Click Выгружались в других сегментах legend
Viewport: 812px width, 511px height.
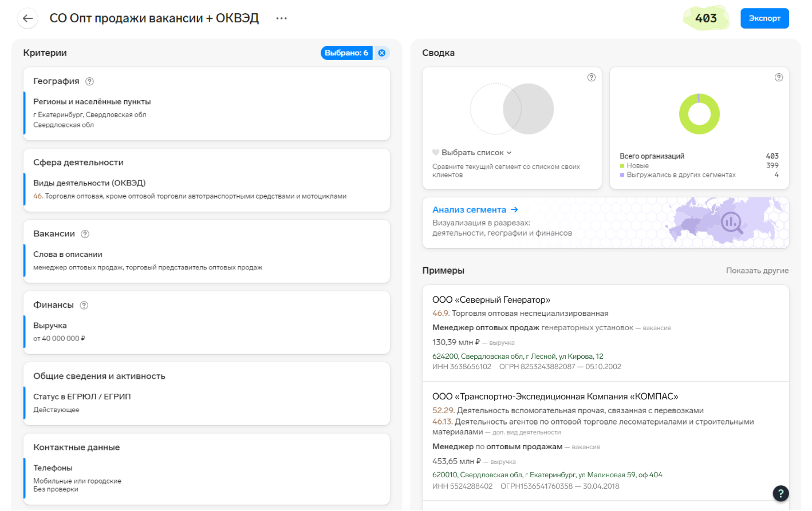coord(699,175)
